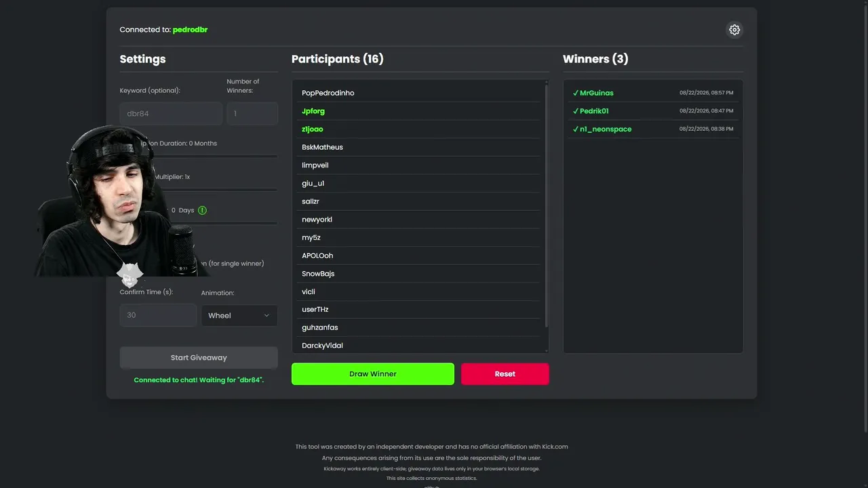Select participant userTHz
Image resolution: width=868 pixels, height=488 pixels.
coord(420,309)
